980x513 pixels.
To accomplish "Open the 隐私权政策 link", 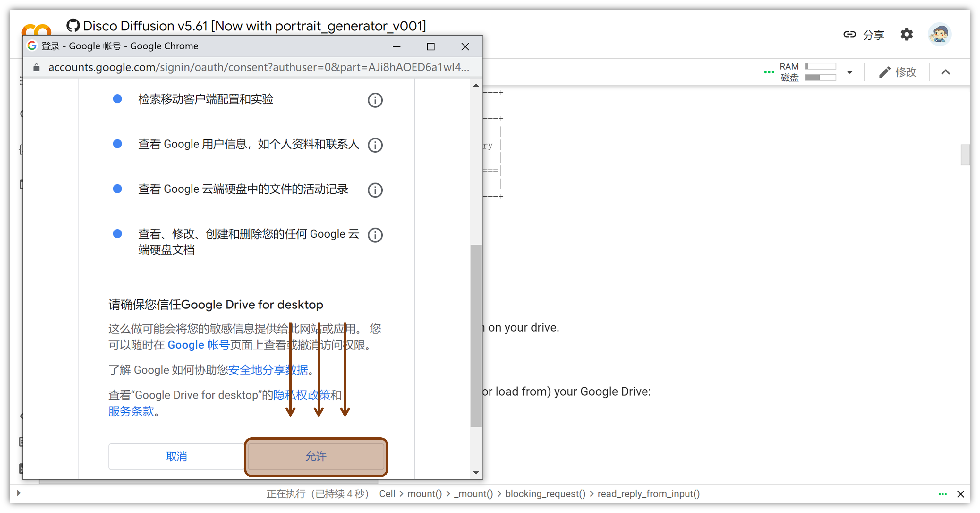I will 302,395.
